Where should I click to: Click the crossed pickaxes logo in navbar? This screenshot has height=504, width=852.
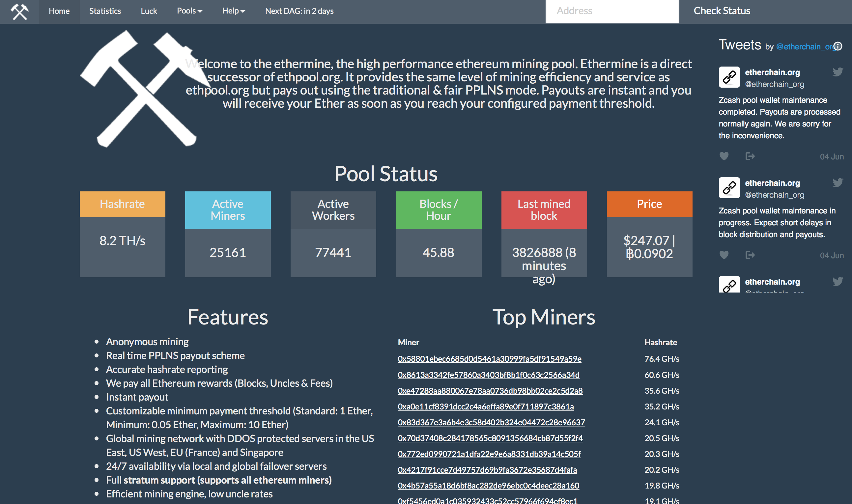[x=19, y=12]
